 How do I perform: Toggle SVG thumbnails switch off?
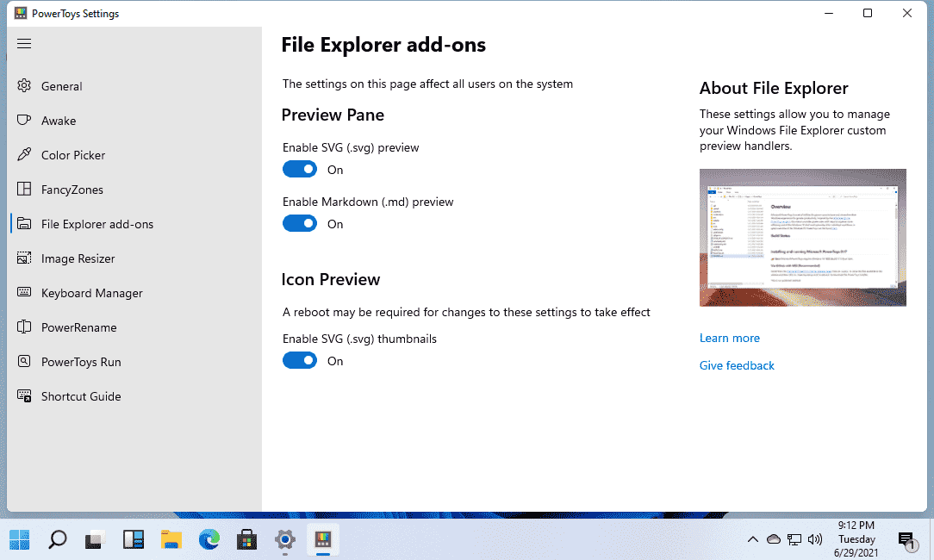[300, 360]
